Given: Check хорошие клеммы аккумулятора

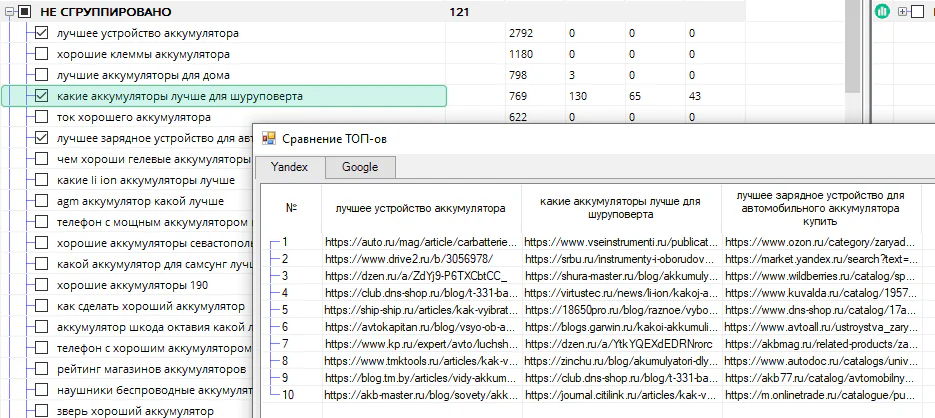Looking at the screenshot, I should point(41,54).
